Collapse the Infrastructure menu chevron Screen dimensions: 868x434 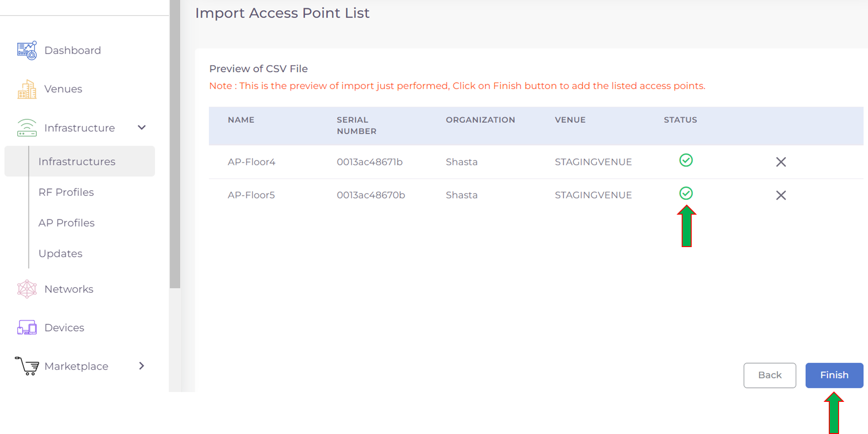tap(142, 128)
